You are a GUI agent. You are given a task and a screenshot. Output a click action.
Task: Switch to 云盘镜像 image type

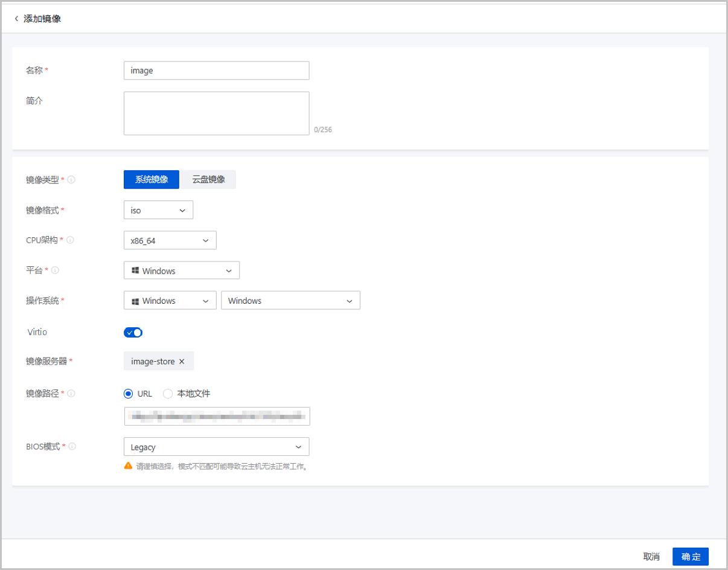208,180
